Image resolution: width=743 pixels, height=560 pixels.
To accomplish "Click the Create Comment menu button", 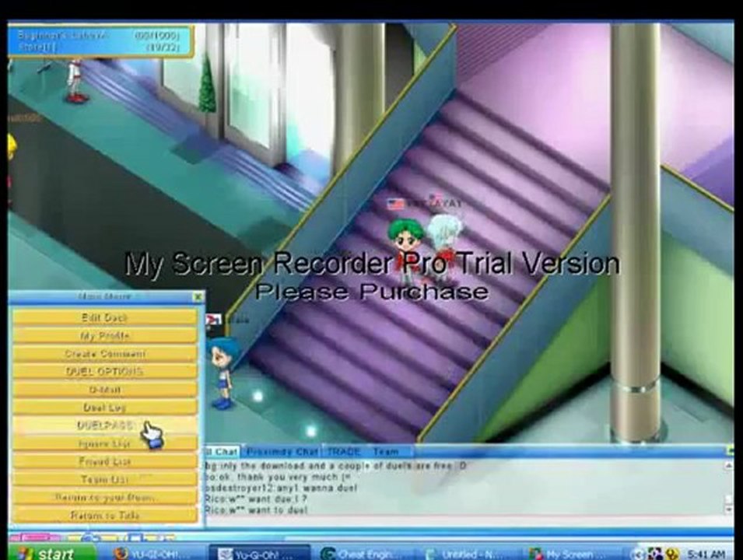I will [105, 353].
